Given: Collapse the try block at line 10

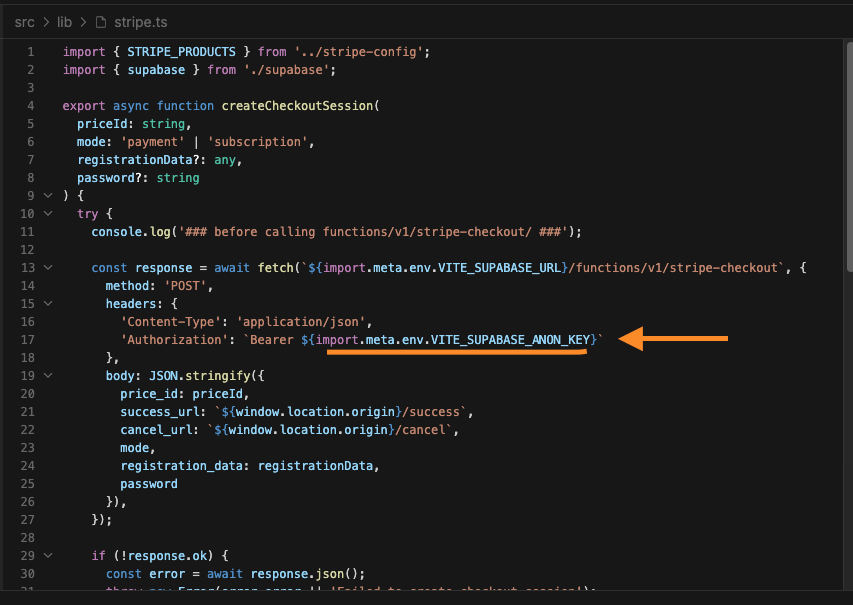Looking at the screenshot, I should coord(48,213).
